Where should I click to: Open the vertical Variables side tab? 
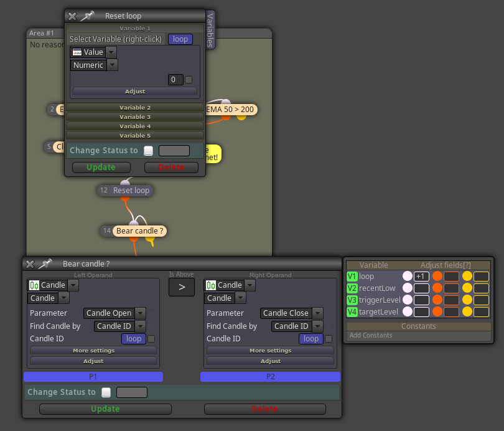pos(210,31)
